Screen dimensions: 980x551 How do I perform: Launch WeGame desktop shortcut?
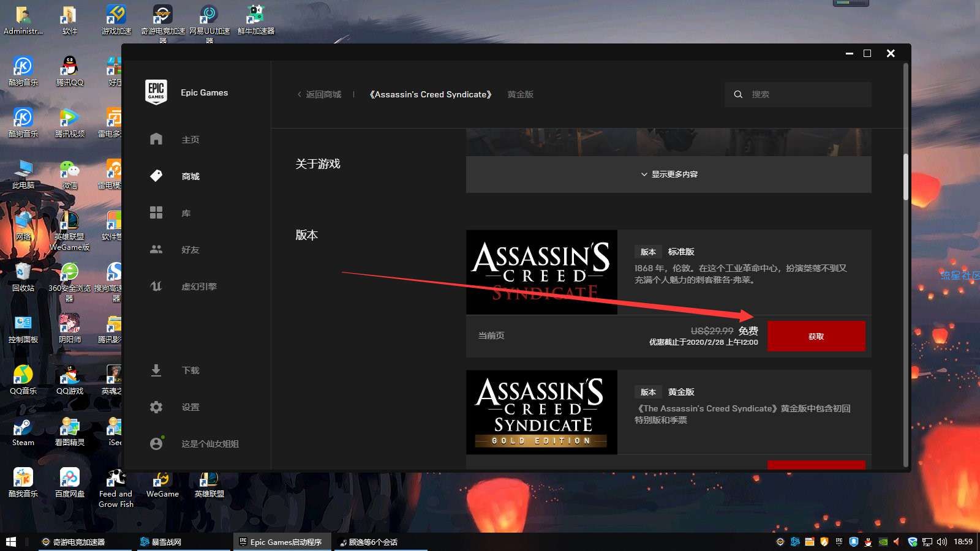[x=163, y=484]
